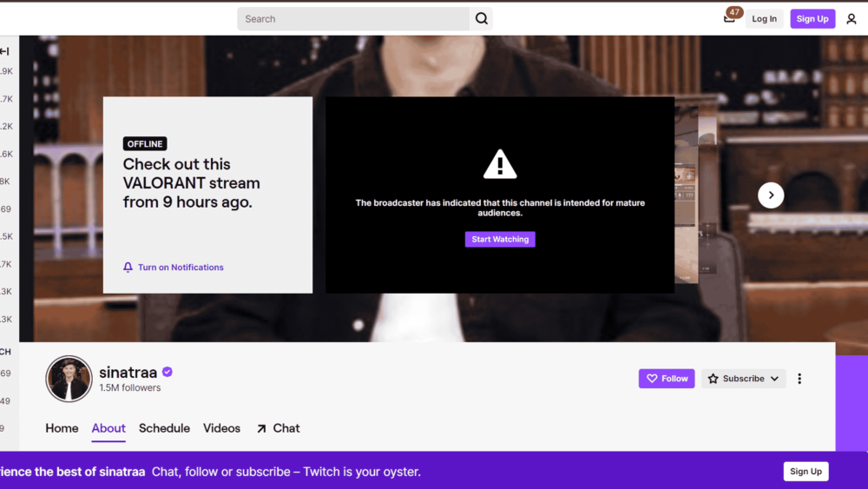Click Sign Up in the bottom banner
Screen dimensions: 868x489
[806, 472]
